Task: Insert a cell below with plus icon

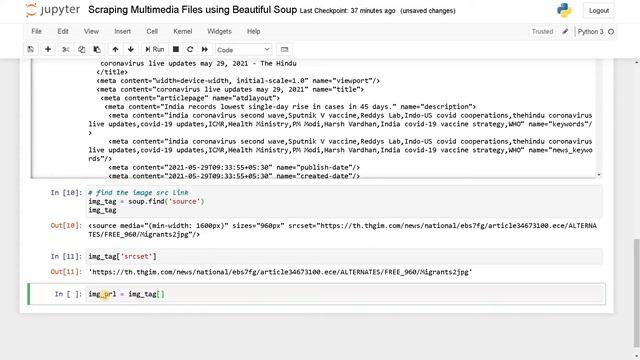Action: click(48, 49)
